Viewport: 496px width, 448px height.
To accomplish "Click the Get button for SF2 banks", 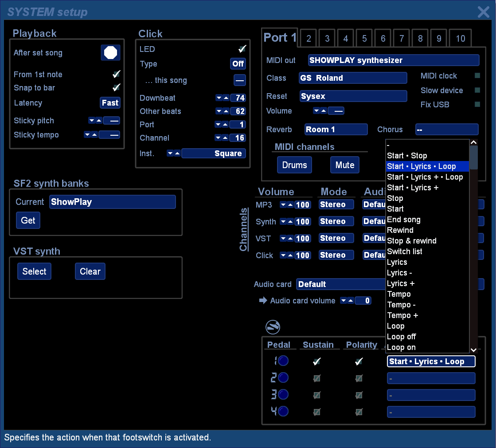I will [28, 220].
